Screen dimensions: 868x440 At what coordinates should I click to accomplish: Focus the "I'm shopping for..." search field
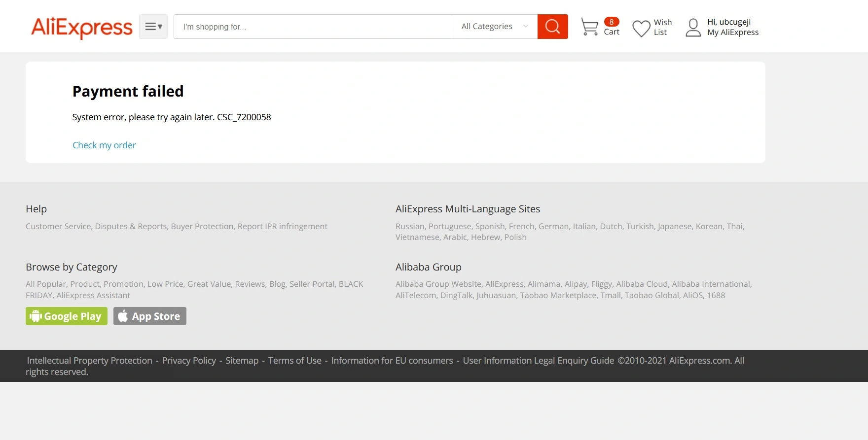(313, 27)
